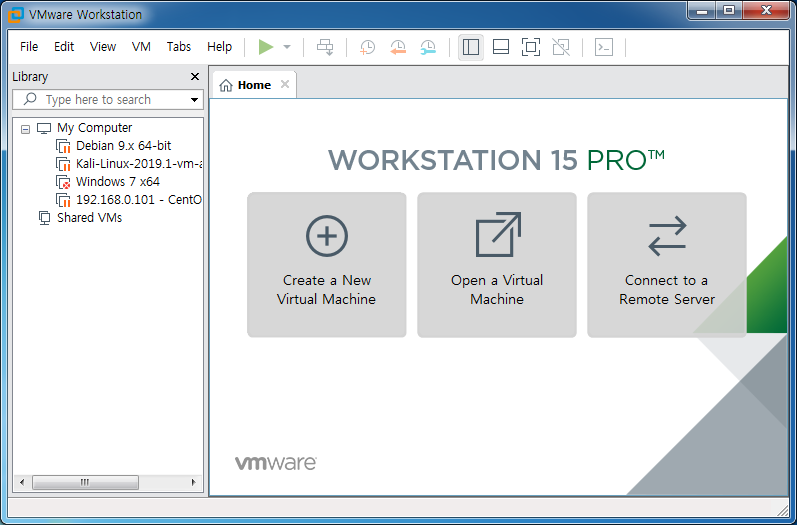Screen dimensions: 797x525
Task: Click Connect to a Remote Server
Action: (666, 265)
